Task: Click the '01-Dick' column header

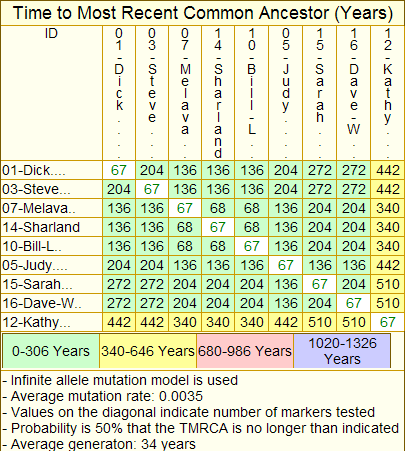Action: [119, 93]
